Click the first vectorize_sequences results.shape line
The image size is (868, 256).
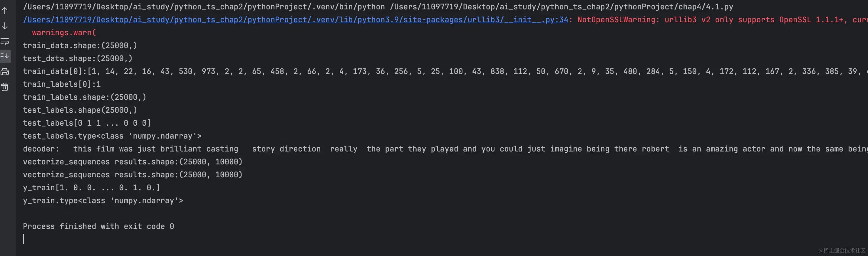coord(133,162)
